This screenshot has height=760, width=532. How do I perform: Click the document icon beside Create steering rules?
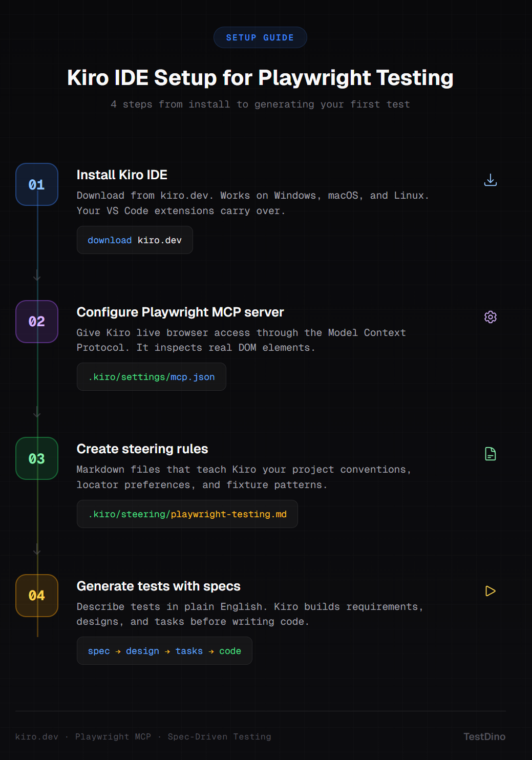coord(491,454)
